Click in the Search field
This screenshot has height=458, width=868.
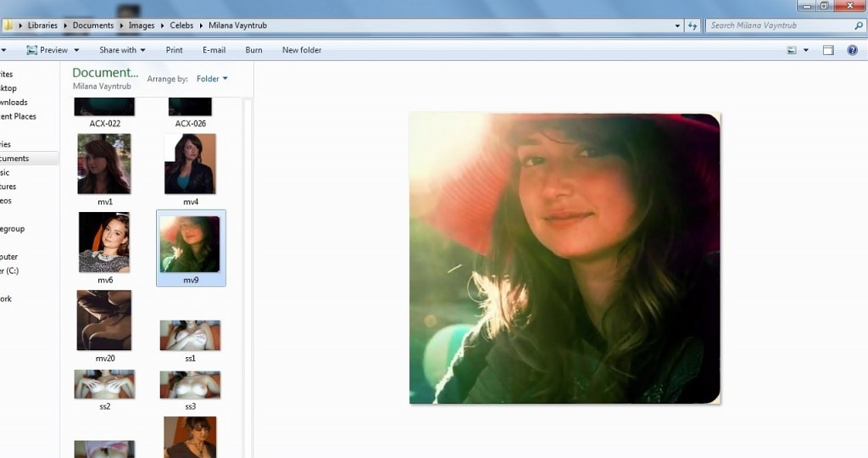[776, 25]
